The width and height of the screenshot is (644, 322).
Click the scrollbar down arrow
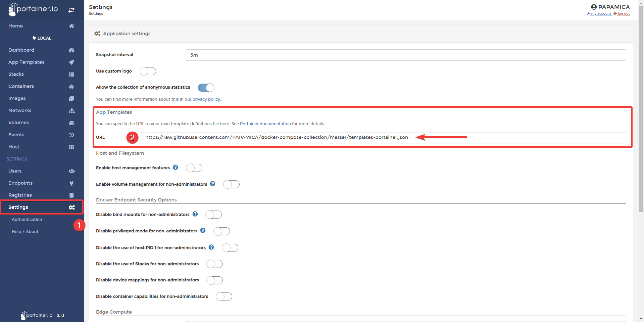coord(641,319)
